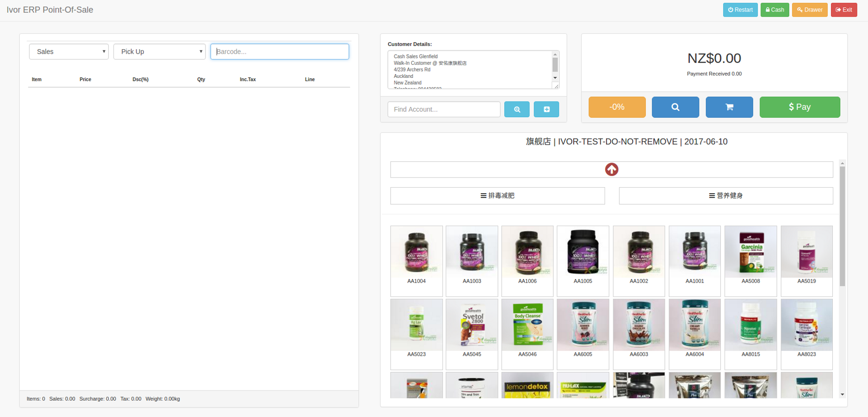Screen dimensions: 868x417
Task: Exit the Point-Of-Sale
Action: 843,10
